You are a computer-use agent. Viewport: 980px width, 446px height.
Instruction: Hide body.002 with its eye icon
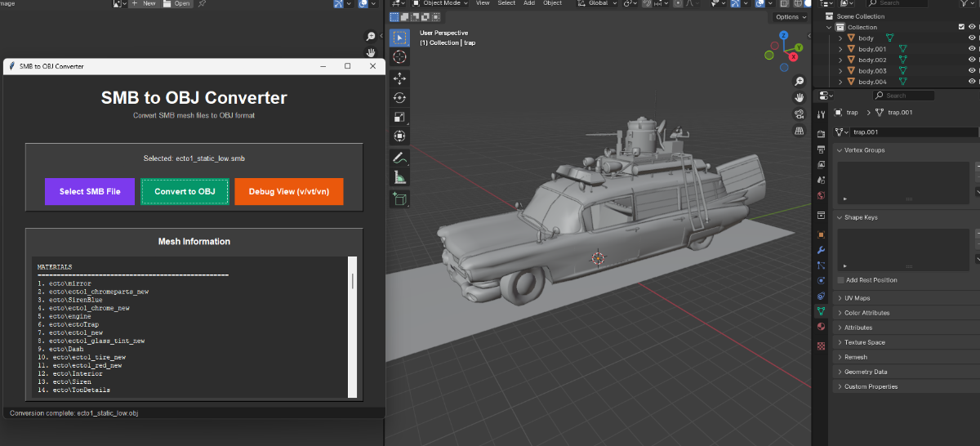(x=971, y=60)
